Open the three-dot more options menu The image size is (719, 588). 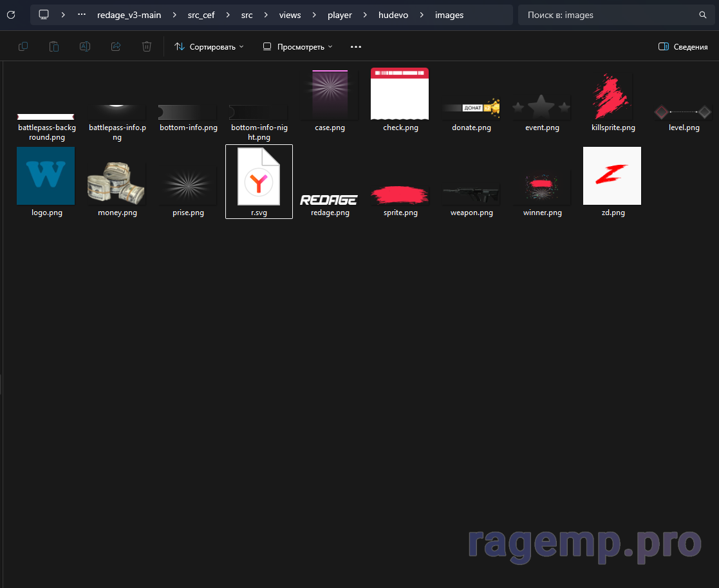(x=356, y=47)
